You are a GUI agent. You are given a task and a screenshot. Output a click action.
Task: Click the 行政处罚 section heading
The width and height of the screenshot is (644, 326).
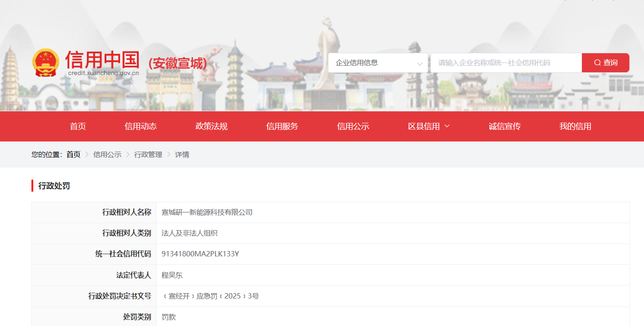pos(54,186)
